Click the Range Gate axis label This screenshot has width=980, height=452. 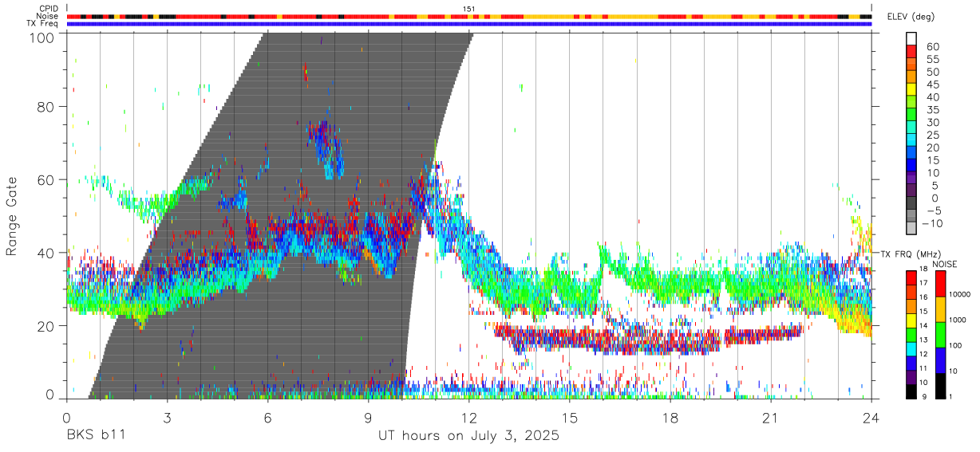click(x=12, y=217)
